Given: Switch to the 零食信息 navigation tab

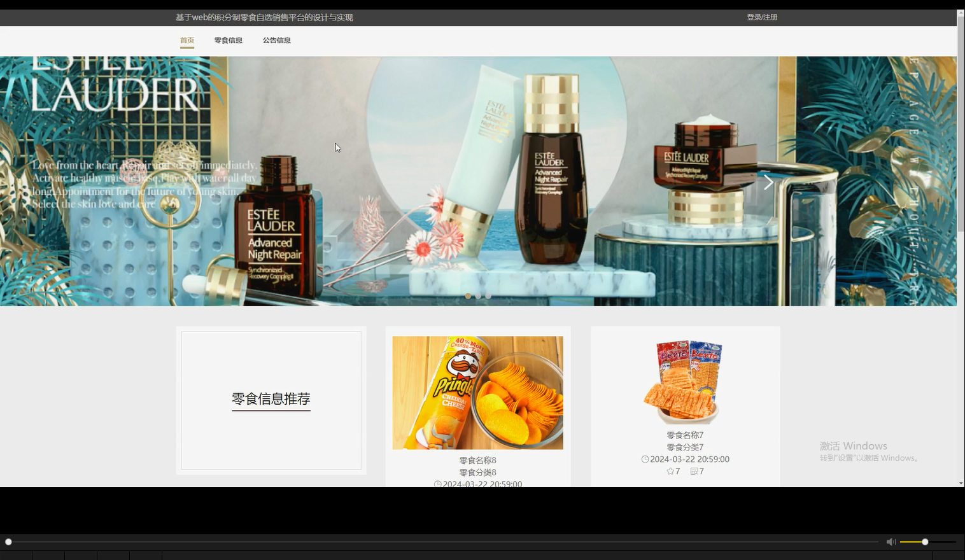Looking at the screenshot, I should coord(228,40).
